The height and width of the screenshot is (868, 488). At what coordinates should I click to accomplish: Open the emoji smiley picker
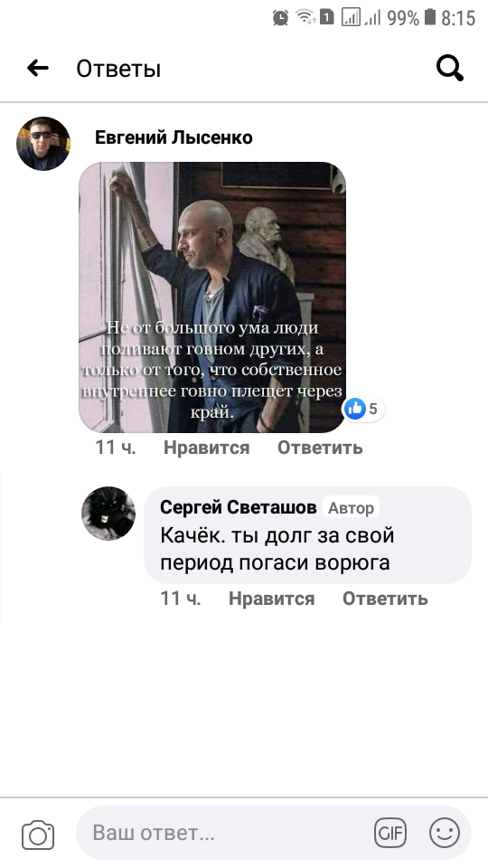[445, 833]
